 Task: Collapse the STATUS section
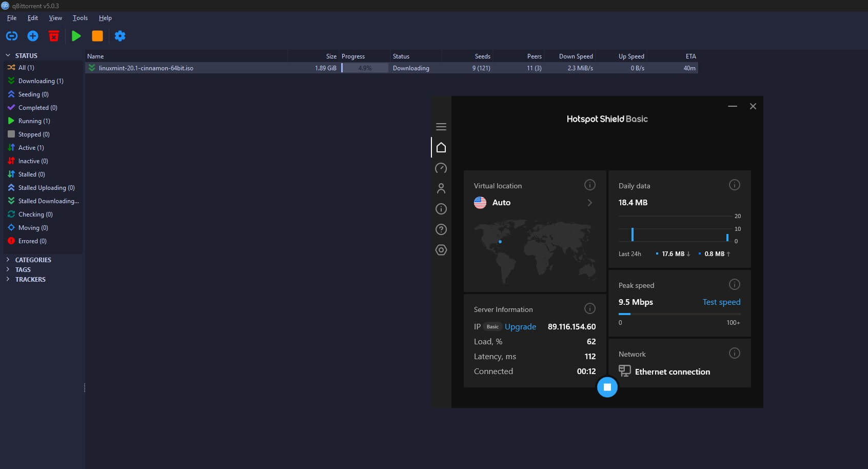(8, 55)
